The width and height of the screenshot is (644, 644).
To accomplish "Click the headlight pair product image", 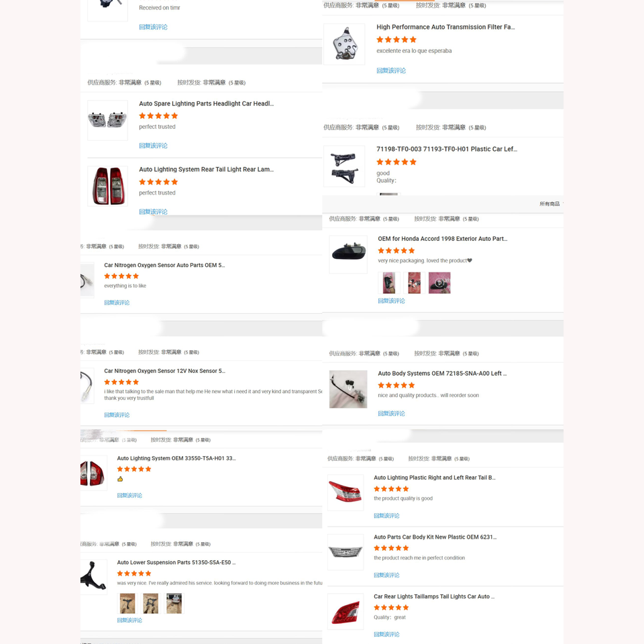I will pyautogui.click(x=107, y=120).
